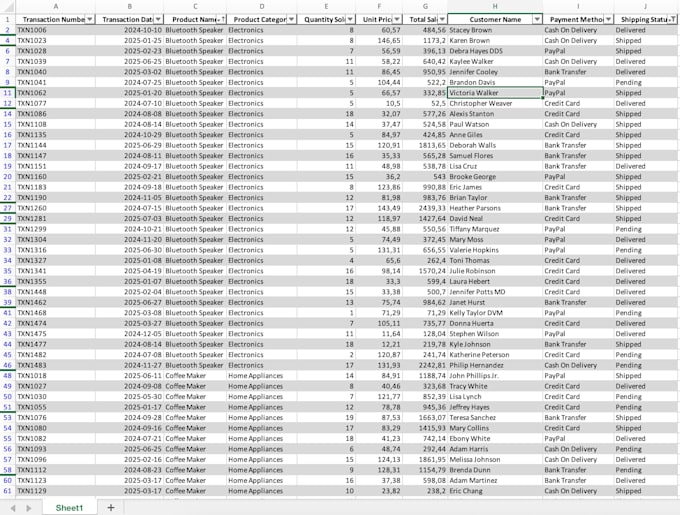Click customer cell Adam Martinez

pos(495,480)
